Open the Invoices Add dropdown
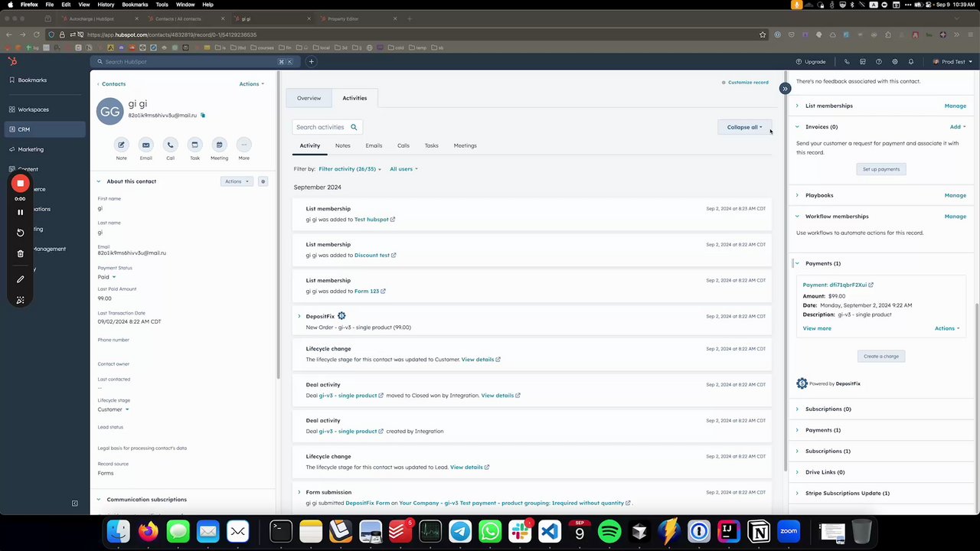This screenshot has height=551, width=980. click(x=958, y=127)
